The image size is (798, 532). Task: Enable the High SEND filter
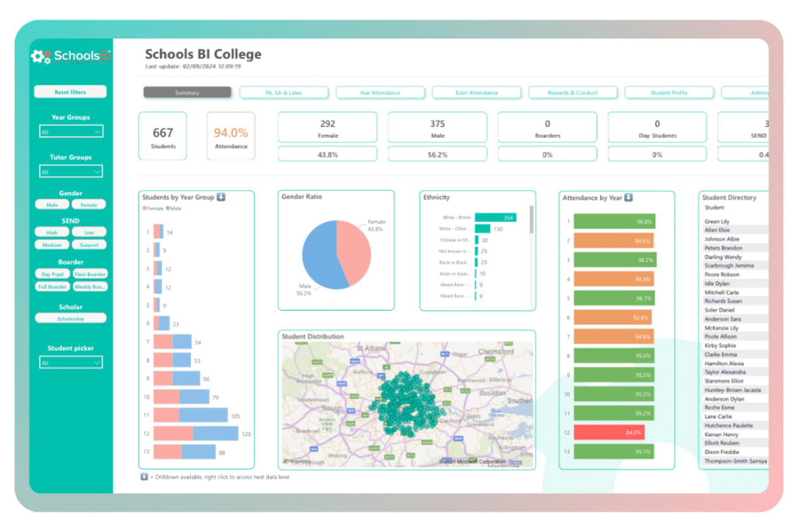click(x=52, y=233)
